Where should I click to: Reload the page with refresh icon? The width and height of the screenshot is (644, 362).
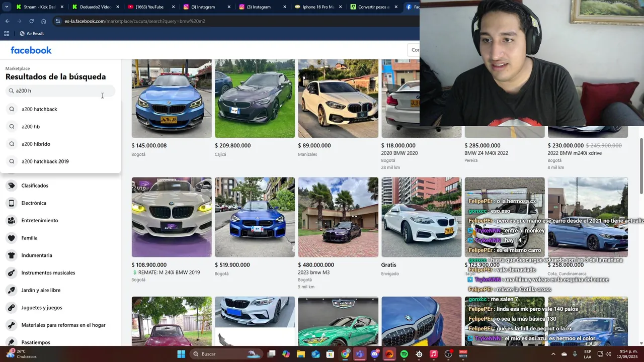(x=31, y=21)
